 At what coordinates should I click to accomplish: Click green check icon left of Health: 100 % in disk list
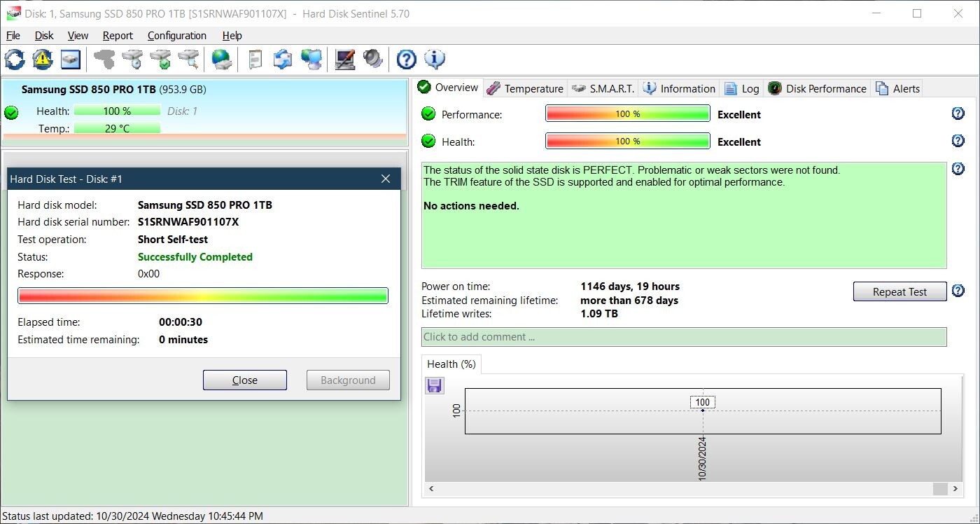click(11, 113)
